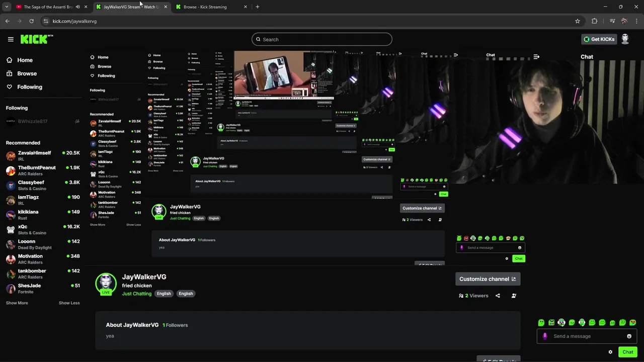Open Motivation with 348 viewers in main sidebar
This screenshot has width=644, height=362.
pyautogui.click(x=43, y=259)
